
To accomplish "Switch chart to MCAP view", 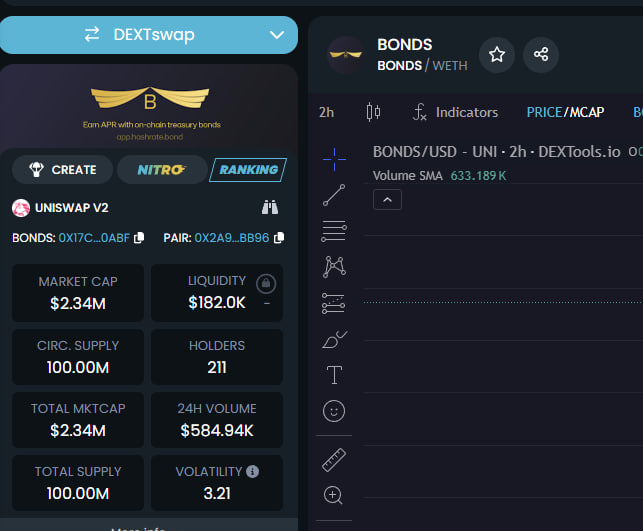I will coord(586,112).
